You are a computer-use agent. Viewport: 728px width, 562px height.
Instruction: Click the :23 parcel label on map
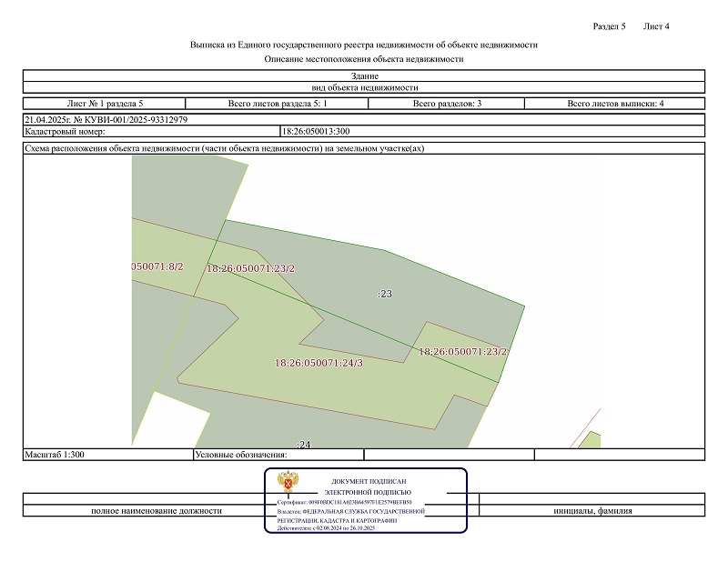pyautogui.click(x=384, y=294)
